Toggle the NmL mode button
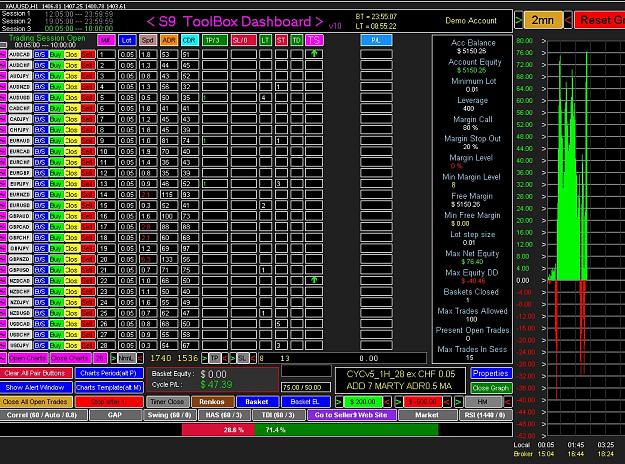625x464 pixels. pos(127,358)
